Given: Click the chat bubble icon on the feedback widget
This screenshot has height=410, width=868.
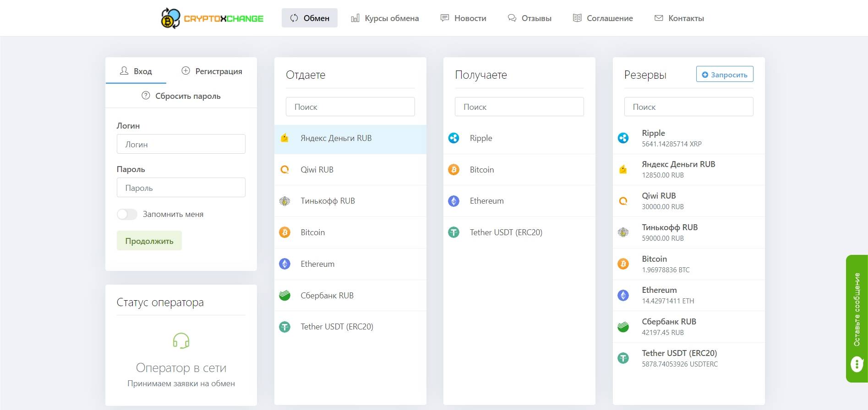Looking at the screenshot, I should point(857,364).
